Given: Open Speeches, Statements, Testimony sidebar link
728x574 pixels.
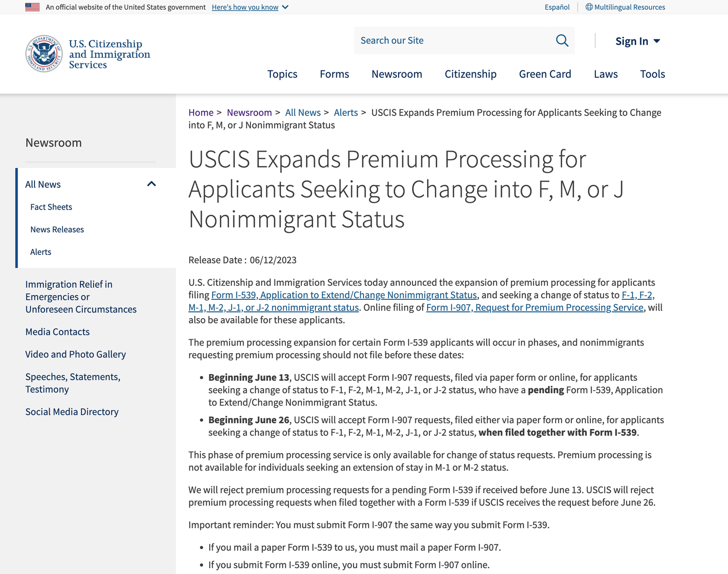Looking at the screenshot, I should [73, 383].
